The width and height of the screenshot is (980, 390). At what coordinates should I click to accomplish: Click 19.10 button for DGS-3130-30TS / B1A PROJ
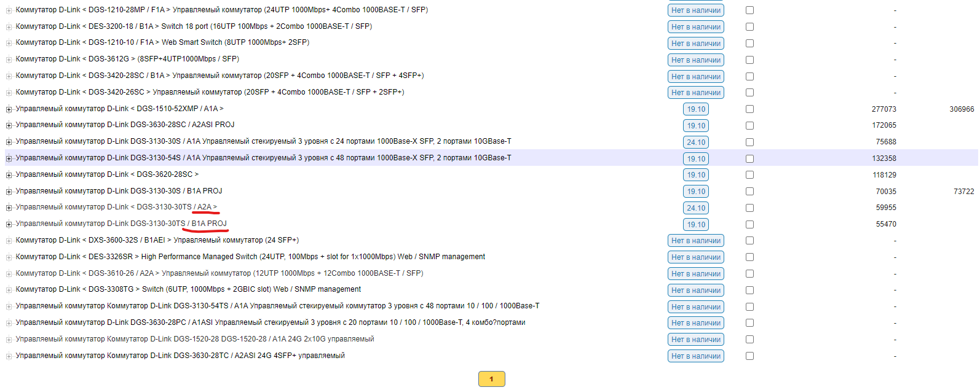[696, 225]
